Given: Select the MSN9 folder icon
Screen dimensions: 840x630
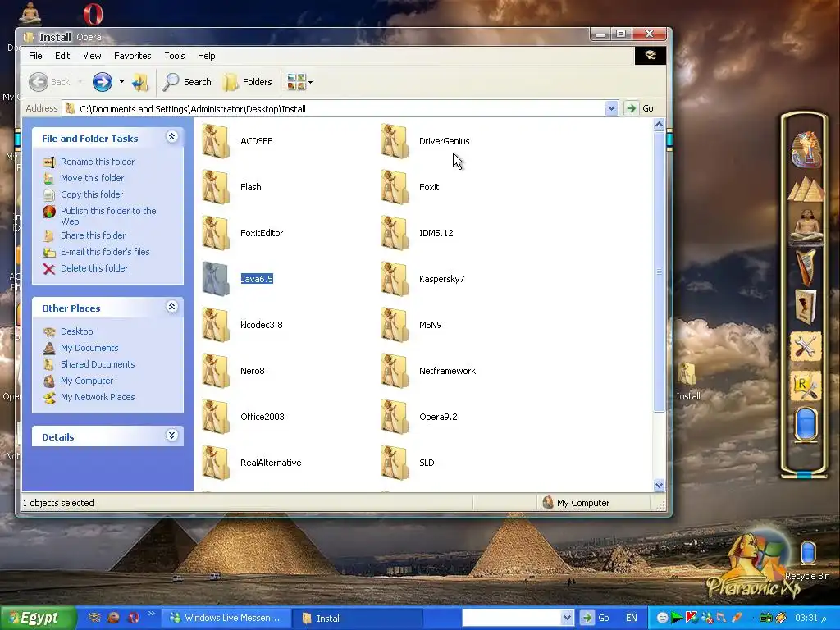Looking at the screenshot, I should 395,325.
